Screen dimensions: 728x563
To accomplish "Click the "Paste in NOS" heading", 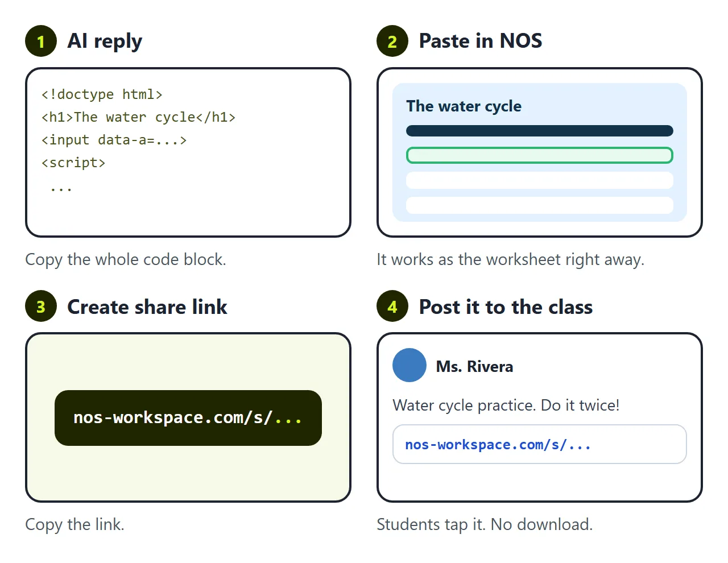I will coord(481,41).
